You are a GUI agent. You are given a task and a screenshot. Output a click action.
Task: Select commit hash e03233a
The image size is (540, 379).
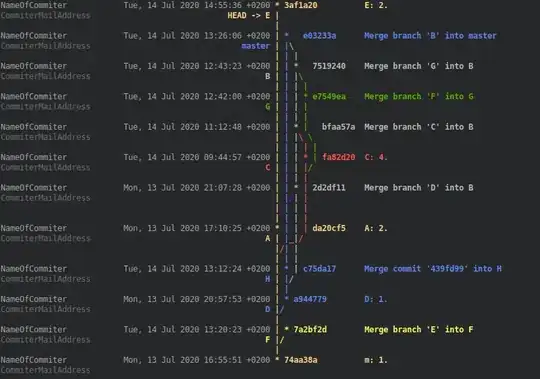click(319, 36)
